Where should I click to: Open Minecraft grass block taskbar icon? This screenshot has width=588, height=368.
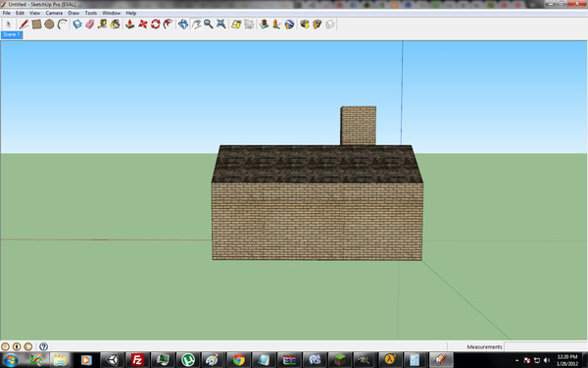(340, 360)
